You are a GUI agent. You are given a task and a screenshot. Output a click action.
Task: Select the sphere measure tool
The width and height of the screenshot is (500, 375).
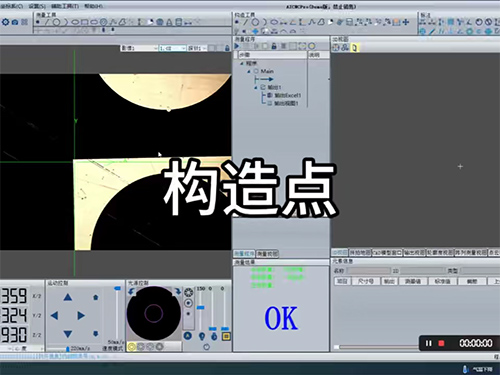click(x=160, y=22)
